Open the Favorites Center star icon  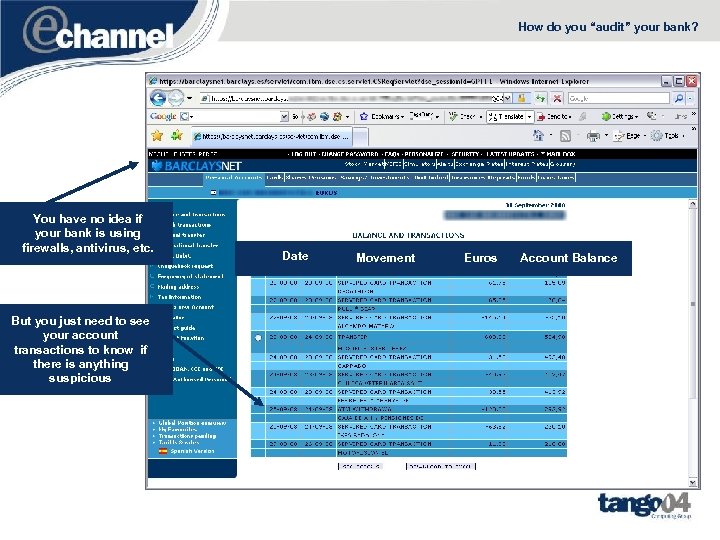tap(158, 135)
